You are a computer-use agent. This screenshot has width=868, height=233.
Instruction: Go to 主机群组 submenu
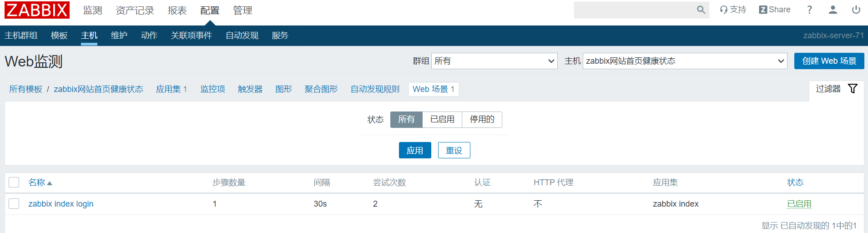[21, 35]
